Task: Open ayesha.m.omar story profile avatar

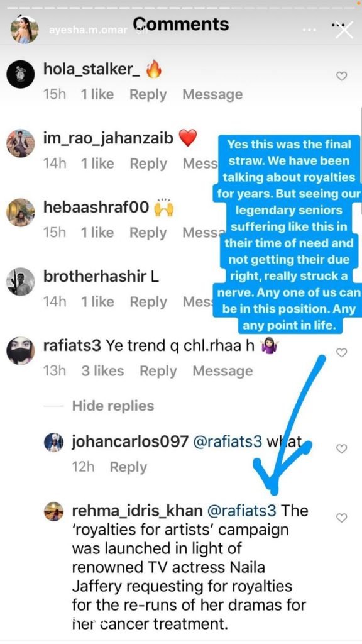Action: coord(25,30)
